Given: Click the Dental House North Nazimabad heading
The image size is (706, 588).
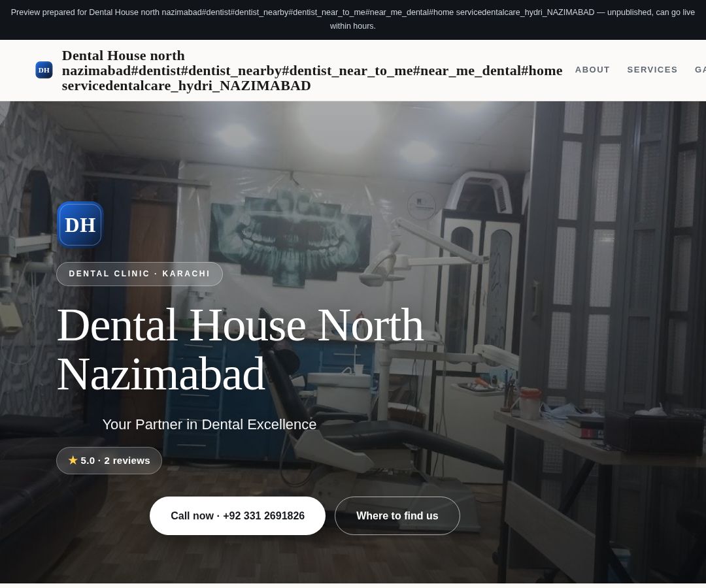Looking at the screenshot, I should point(241,350).
